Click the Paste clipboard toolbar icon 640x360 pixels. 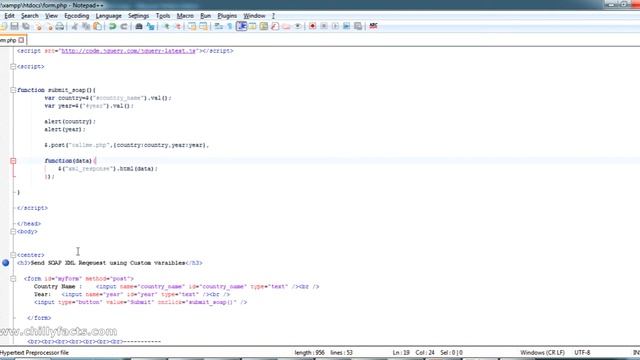(98, 27)
